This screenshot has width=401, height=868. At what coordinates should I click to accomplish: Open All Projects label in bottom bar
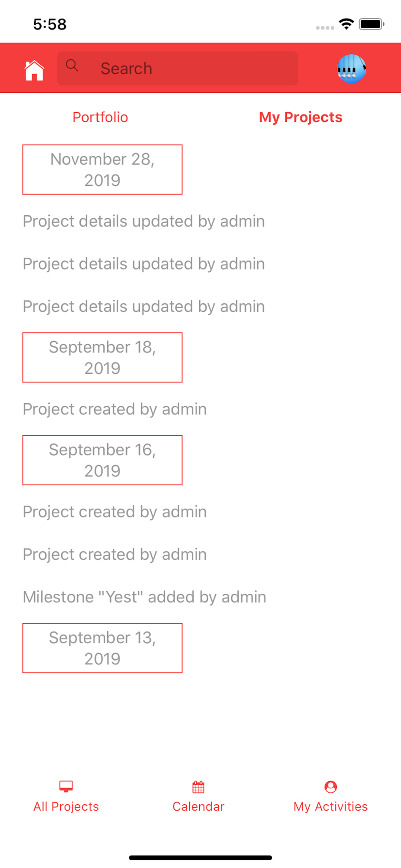[x=66, y=806]
